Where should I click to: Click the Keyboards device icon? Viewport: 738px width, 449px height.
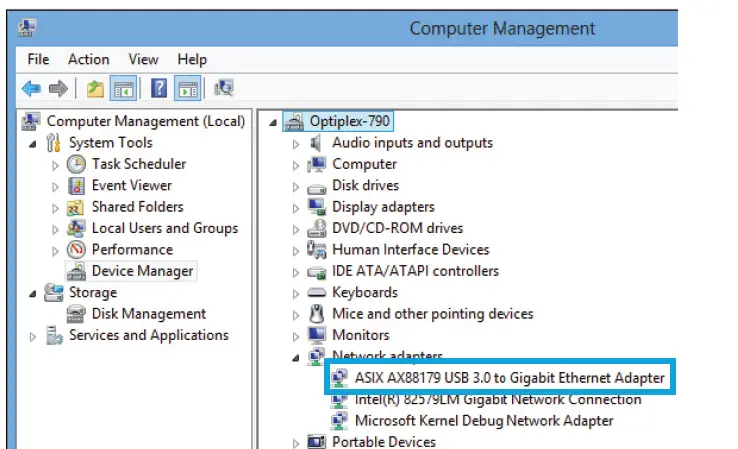[317, 293]
